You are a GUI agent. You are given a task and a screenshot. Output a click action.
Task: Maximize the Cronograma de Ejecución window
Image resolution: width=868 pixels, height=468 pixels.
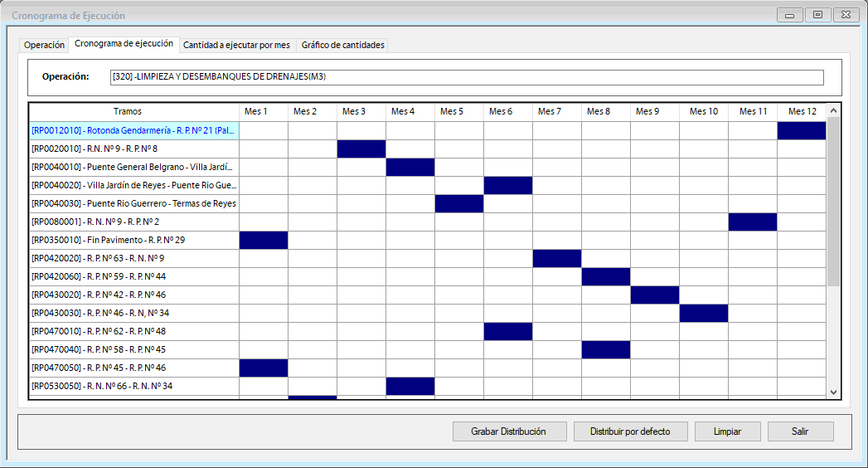(817, 15)
